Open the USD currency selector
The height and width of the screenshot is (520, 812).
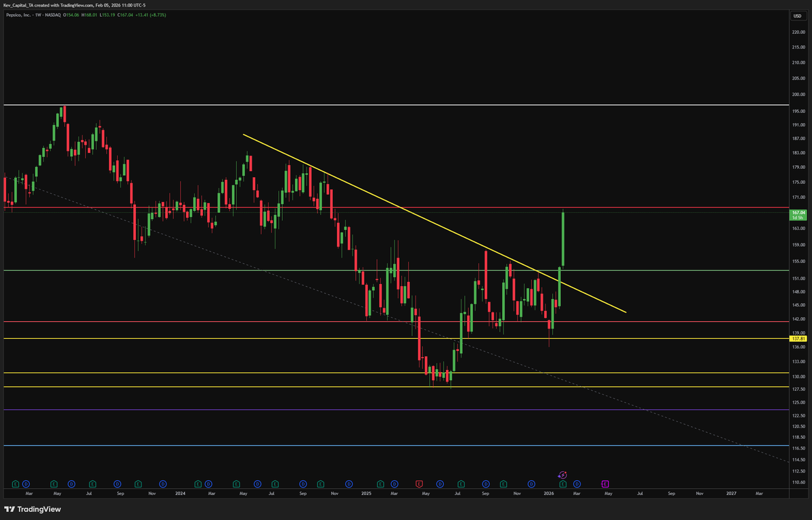[x=798, y=15]
